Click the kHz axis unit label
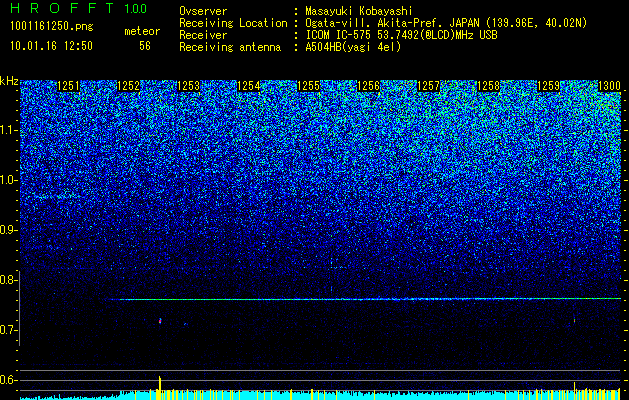This screenshot has height=400, width=629. pyautogui.click(x=9, y=81)
